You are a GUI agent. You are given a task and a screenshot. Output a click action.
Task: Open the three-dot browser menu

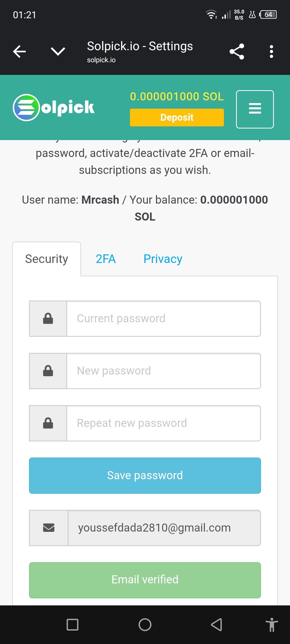pyautogui.click(x=271, y=52)
